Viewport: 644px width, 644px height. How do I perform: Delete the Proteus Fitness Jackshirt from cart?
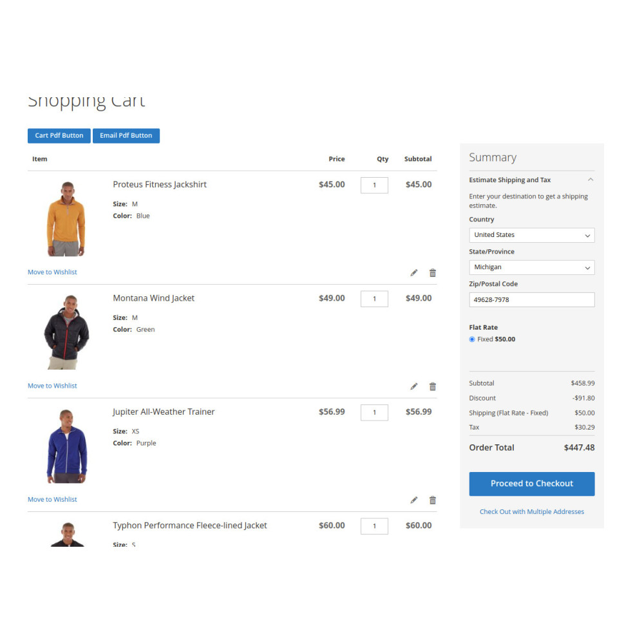pyautogui.click(x=433, y=272)
